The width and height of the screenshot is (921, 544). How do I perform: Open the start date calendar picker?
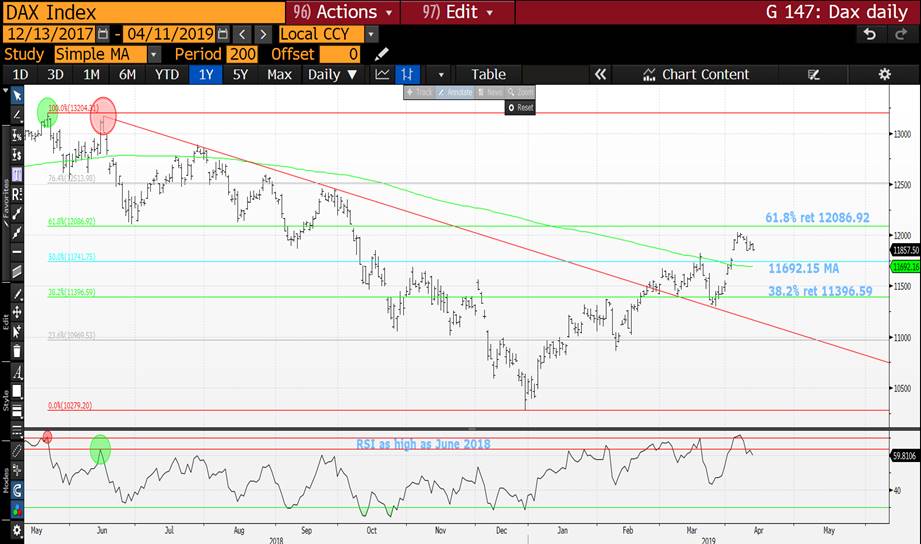tap(103, 34)
